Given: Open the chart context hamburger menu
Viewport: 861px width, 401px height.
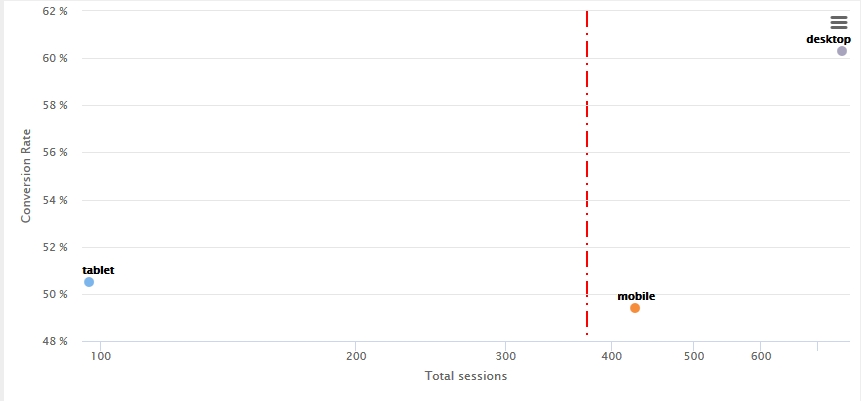Looking at the screenshot, I should pyautogui.click(x=839, y=23).
